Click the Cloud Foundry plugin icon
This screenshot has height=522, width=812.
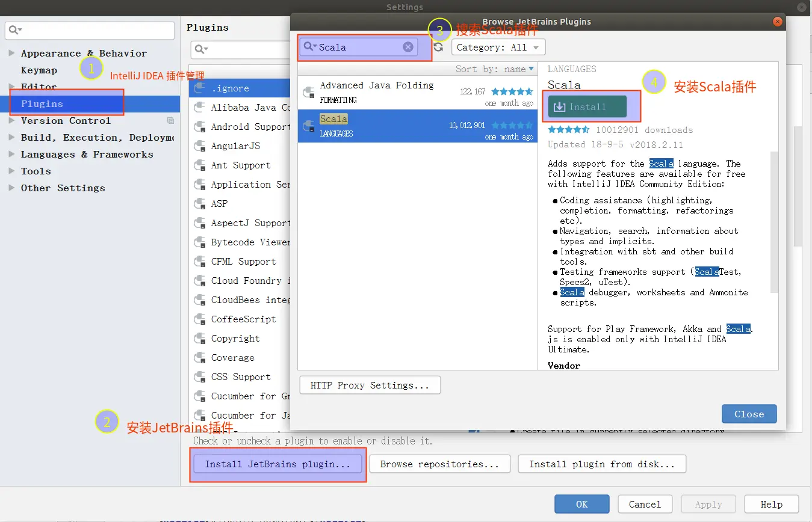200,281
